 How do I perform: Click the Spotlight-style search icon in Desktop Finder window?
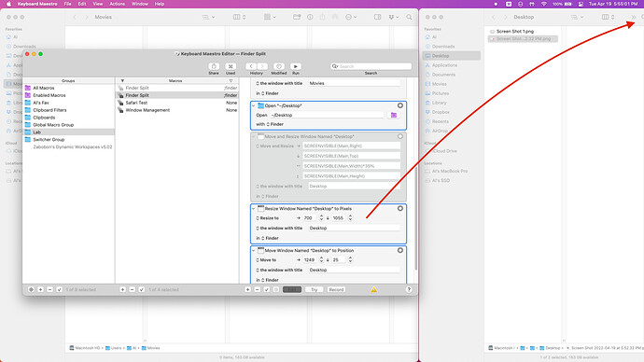click(x=642, y=17)
